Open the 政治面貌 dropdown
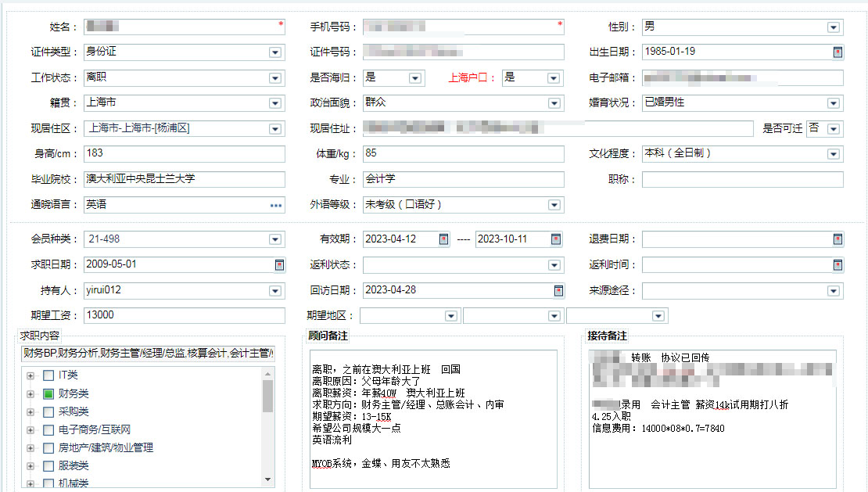The image size is (868, 492). [x=554, y=103]
